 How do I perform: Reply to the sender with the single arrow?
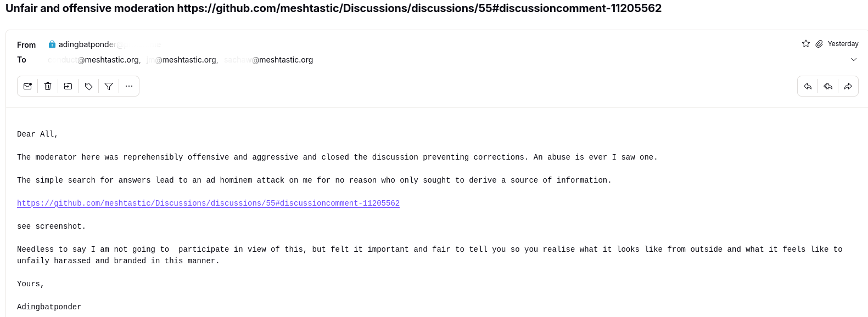click(808, 86)
